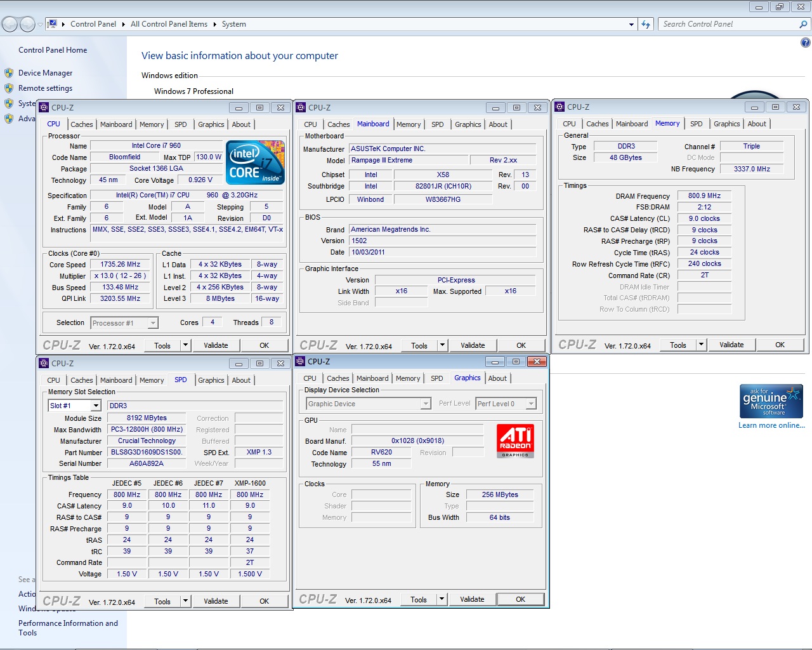Open Control Panel help question mark icon
Image resolution: width=812 pixels, height=650 pixels.
pos(805,43)
